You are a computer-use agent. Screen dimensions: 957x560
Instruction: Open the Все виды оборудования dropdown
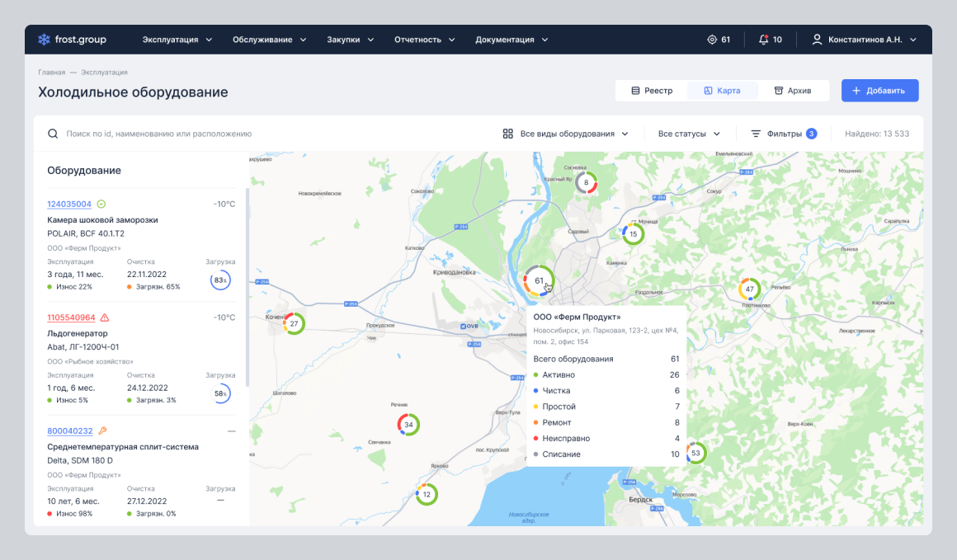(565, 134)
